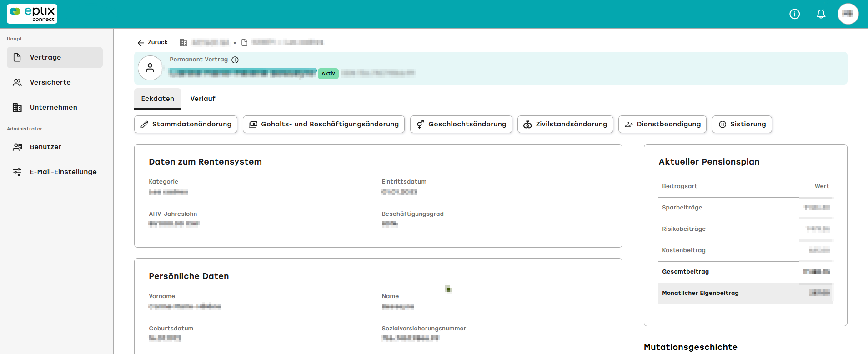The height and width of the screenshot is (354, 868).
Task: Click the Wert column header
Action: (x=822, y=186)
